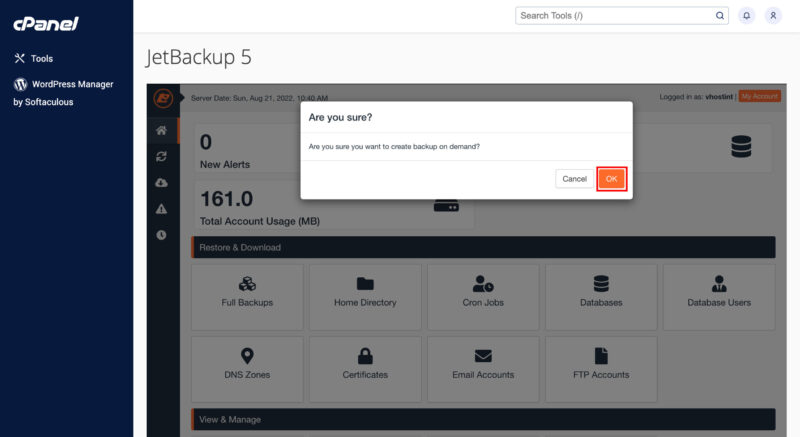800x437 pixels.
Task: Select the Restore & Download section header
Action: click(483, 247)
